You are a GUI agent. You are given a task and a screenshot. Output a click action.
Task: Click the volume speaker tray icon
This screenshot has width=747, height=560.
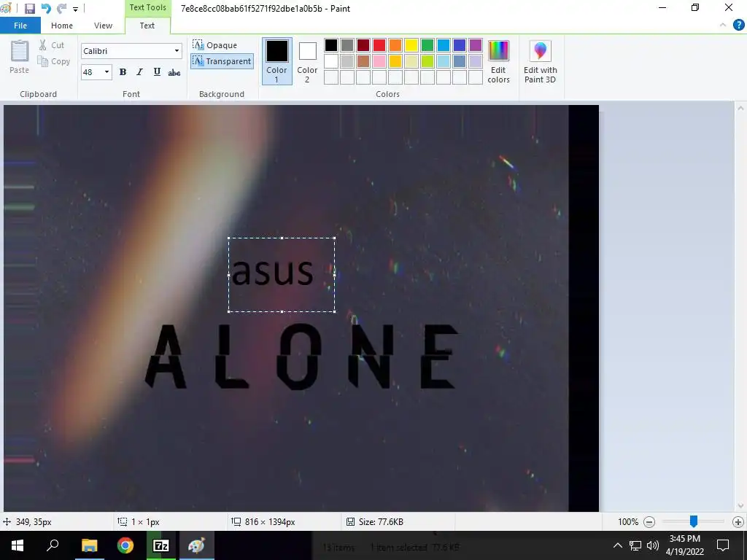[653, 545]
